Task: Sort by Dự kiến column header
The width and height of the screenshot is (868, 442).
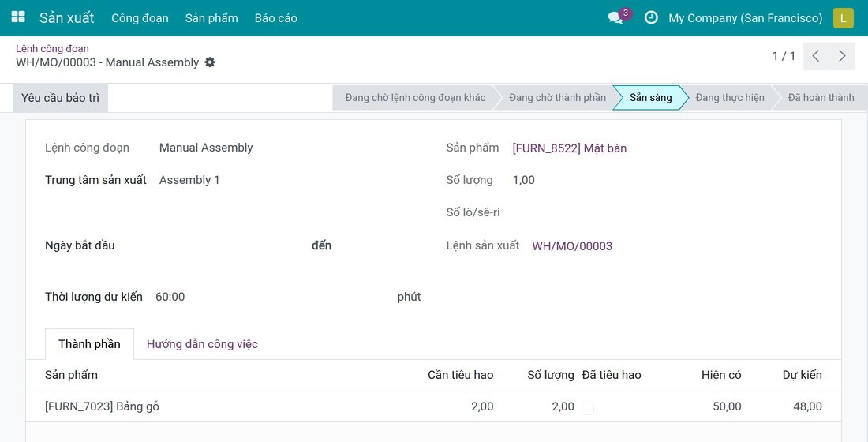Action: pos(803,375)
